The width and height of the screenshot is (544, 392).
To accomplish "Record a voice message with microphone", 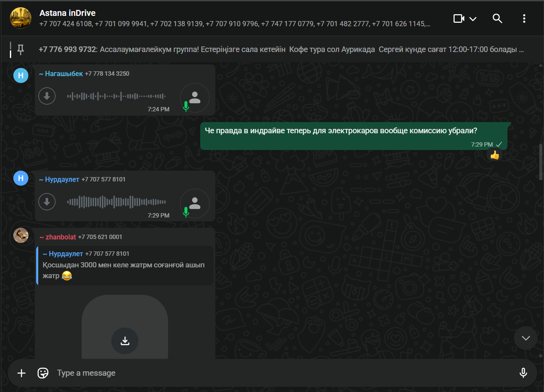I will 523,373.
